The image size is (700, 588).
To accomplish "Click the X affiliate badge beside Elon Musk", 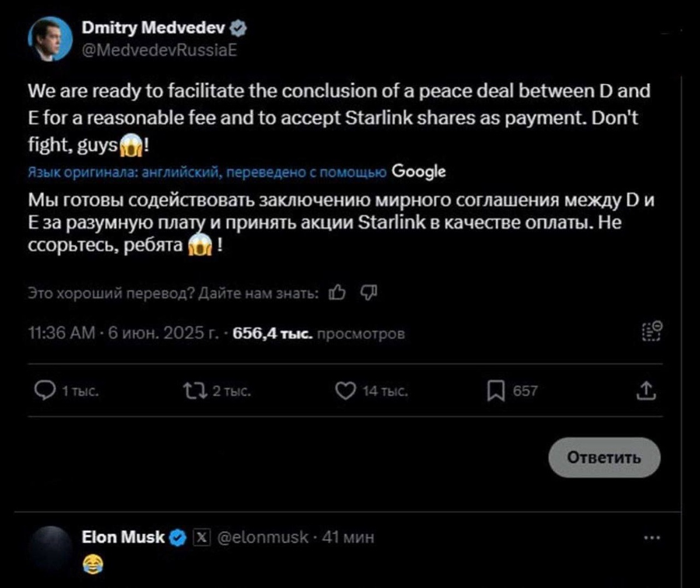I will click(x=199, y=537).
